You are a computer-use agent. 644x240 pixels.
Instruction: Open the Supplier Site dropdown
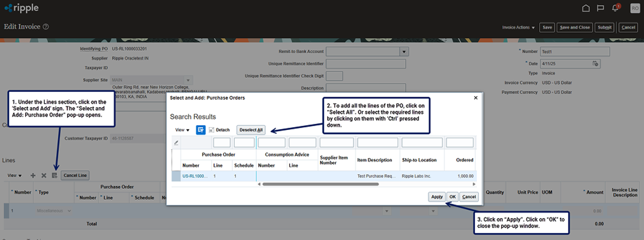pyautogui.click(x=188, y=80)
